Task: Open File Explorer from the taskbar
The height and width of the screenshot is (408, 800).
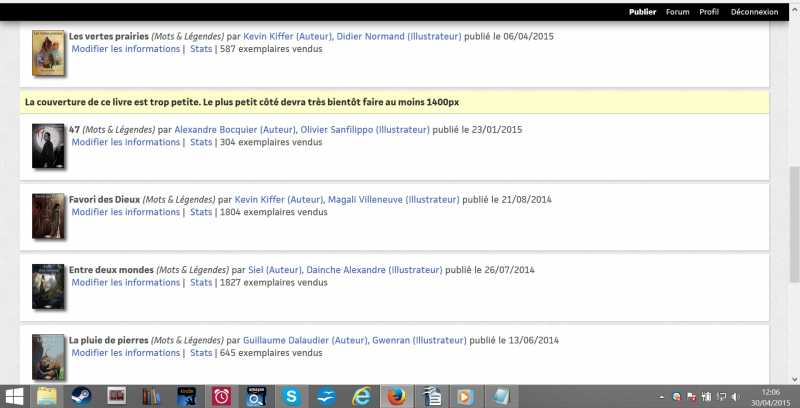Action: tap(47, 396)
